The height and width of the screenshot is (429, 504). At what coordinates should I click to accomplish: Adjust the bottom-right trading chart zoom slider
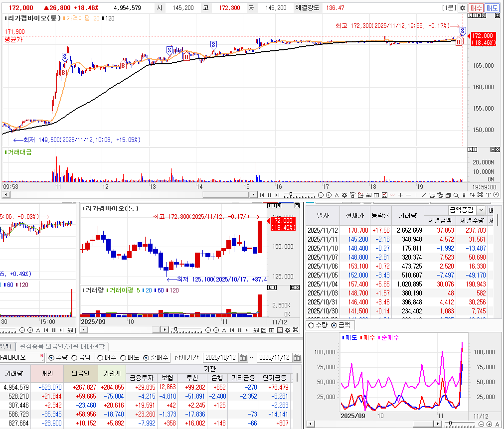pyautogui.click(x=450, y=424)
